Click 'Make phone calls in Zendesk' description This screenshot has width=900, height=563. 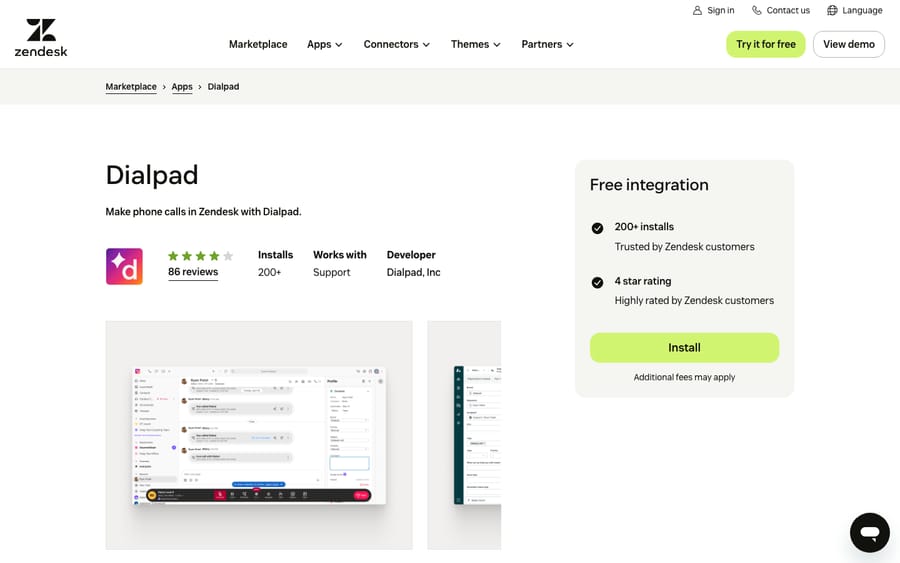[203, 212]
